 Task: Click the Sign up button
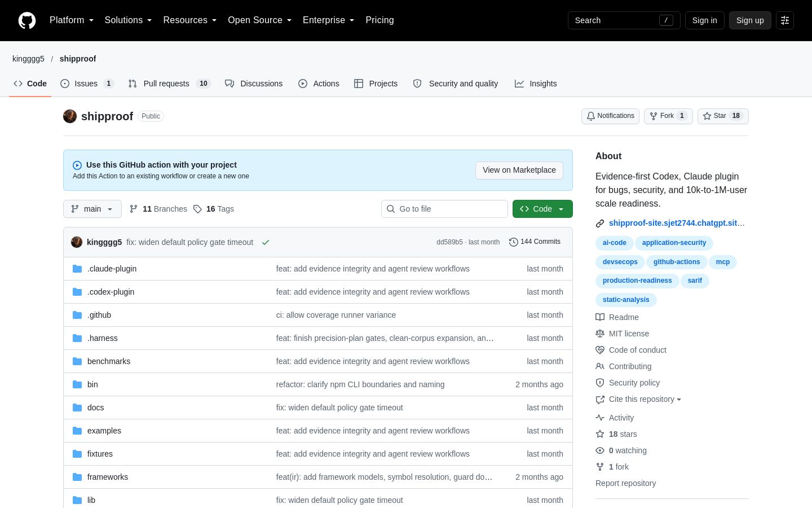[x=750, y=20]
